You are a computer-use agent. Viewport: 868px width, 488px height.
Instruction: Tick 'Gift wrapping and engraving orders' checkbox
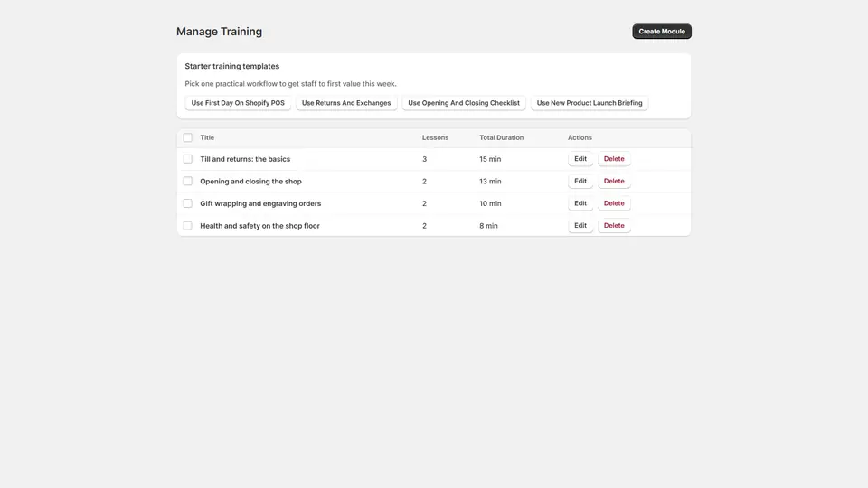pyautogui.click(x=188, y=203)
